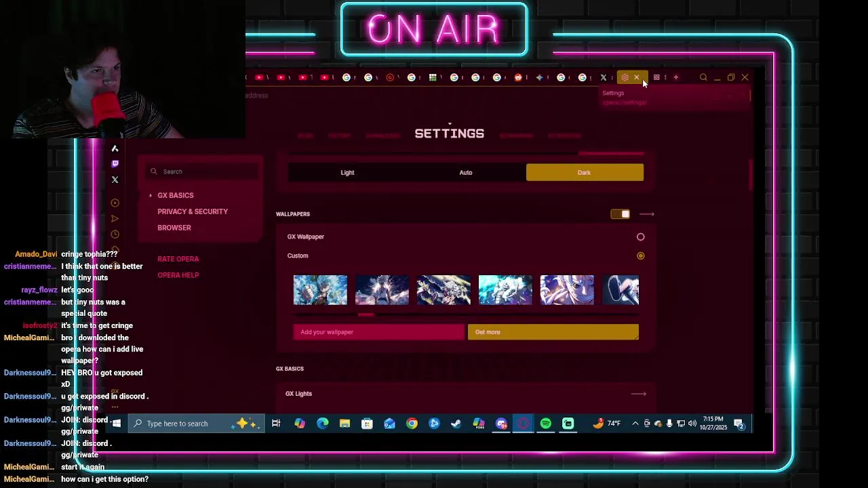
Task: Select the third custom wallpaper thumbnail
Action: tap(443, 290)
